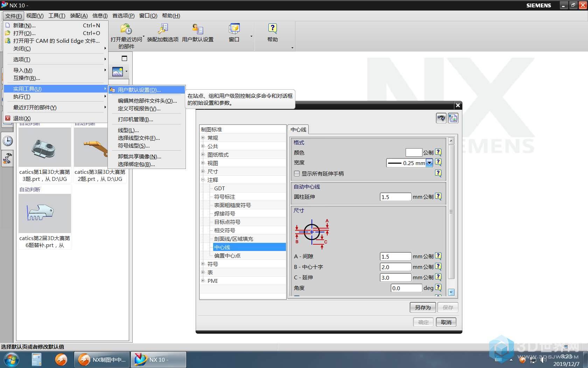Click help icon next to 圆柱延伸
Image resolution: width=588 pixels, height=368 pixels.
click(x=438, y=196)
